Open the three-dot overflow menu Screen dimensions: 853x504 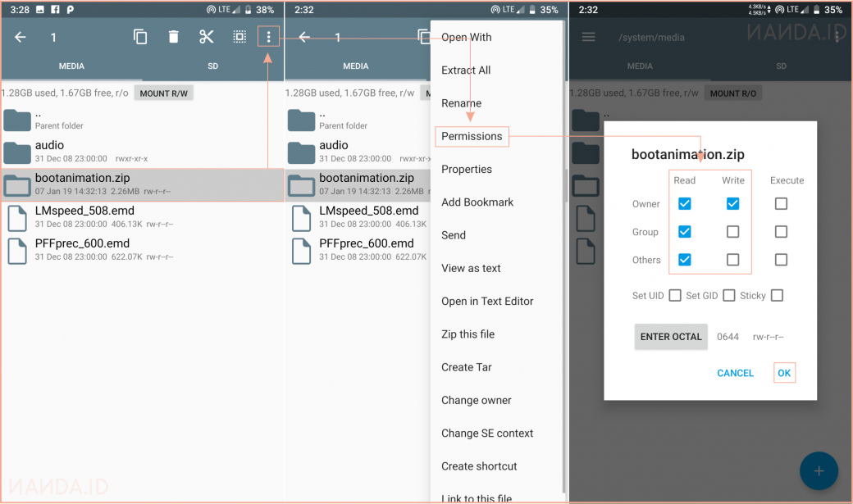point(268,37)
